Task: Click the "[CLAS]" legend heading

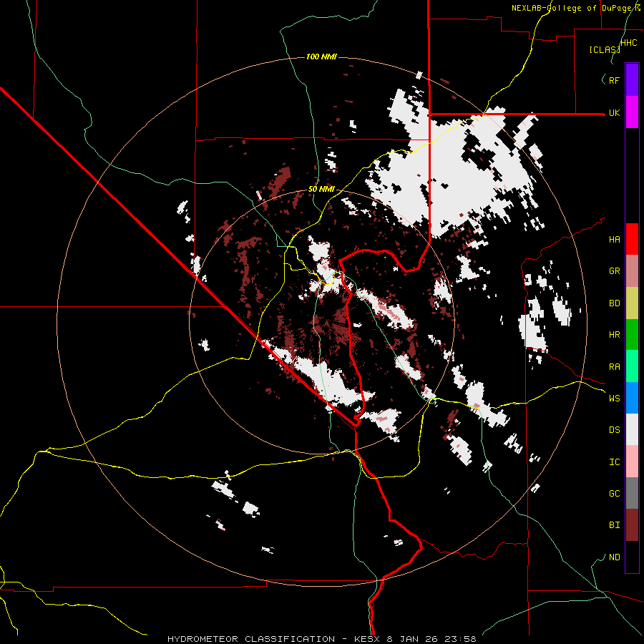Action: (604, 50)
